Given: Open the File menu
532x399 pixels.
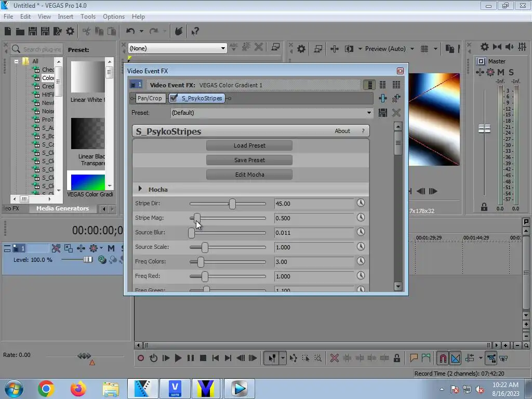Looking at the screenshot, I should [x=8, y=17].
